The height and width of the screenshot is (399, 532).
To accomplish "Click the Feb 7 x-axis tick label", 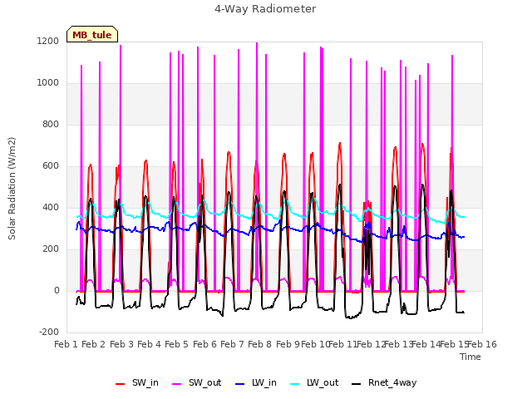I will [x=232, y=344].
